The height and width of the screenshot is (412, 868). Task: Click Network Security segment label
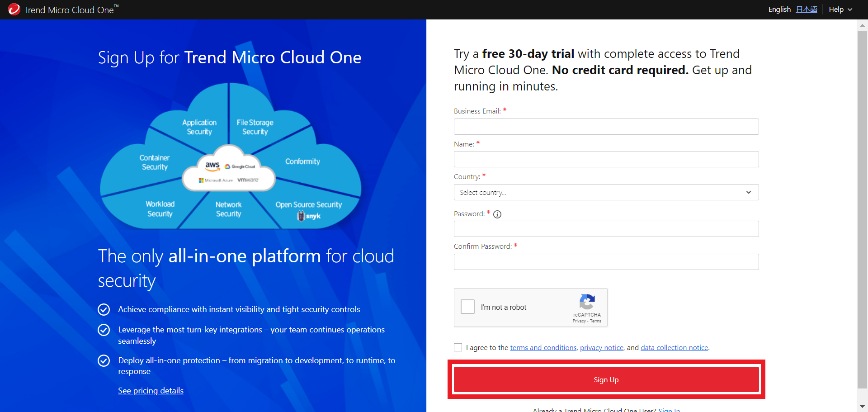click(x=228, y=209)
